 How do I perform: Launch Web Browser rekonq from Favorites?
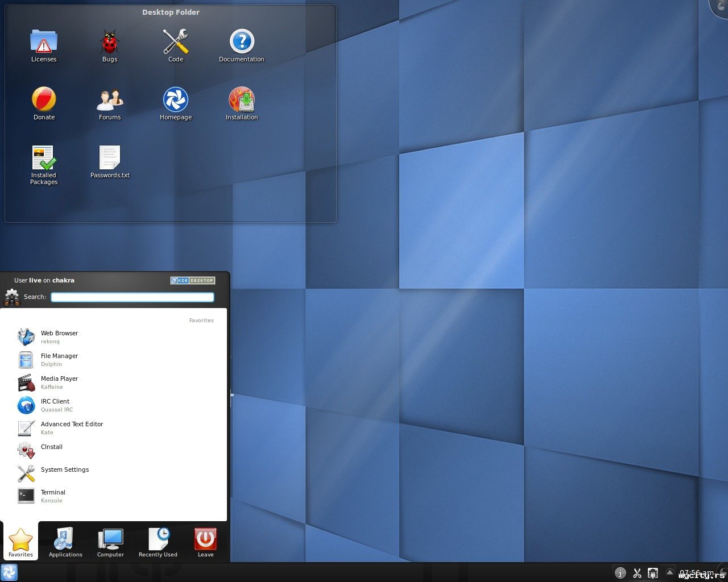[114, 337]
